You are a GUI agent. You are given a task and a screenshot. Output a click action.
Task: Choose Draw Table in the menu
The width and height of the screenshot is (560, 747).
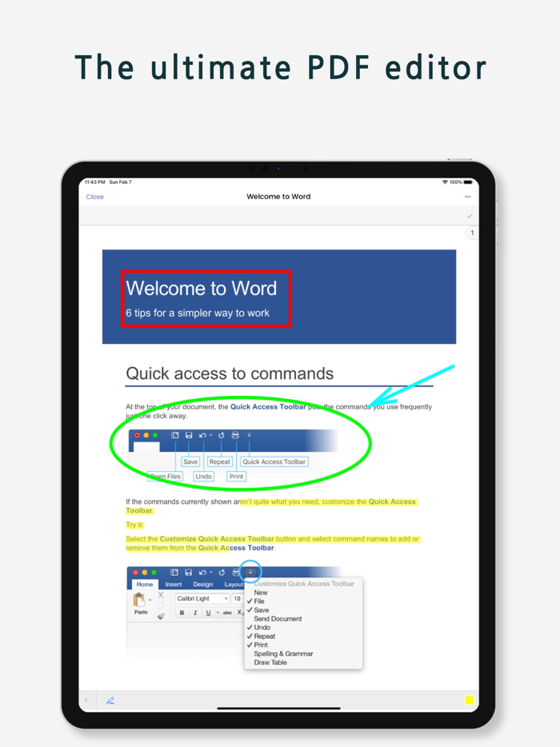click(270, 662)
